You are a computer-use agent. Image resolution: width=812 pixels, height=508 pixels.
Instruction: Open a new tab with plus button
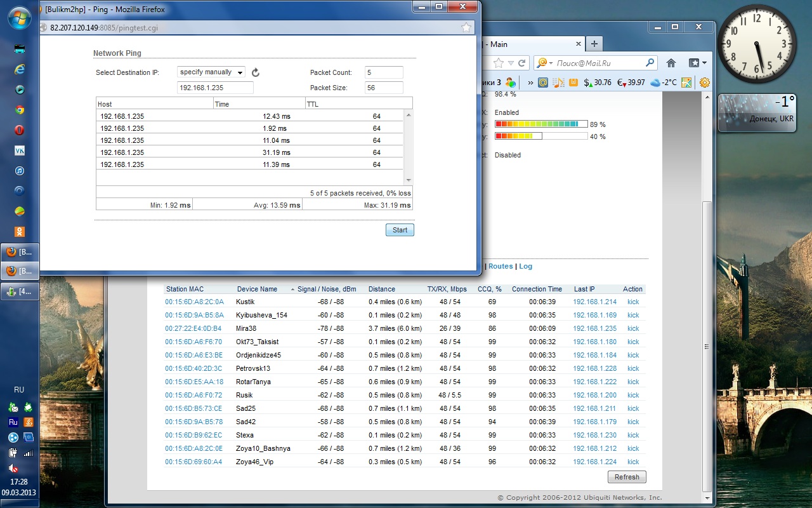pyautogui.click(x=594, y=44)
